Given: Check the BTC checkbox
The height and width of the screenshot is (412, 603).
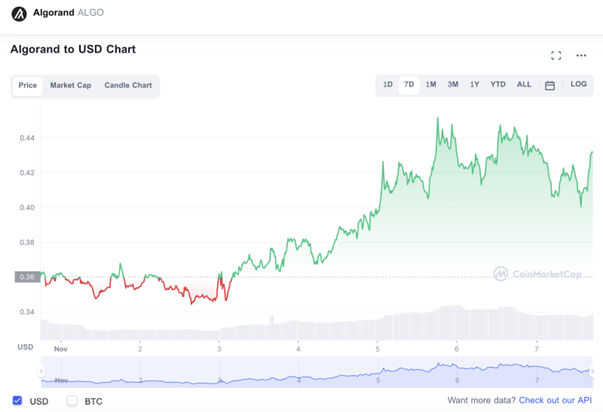Looking at the screenshot, I should [72, 400].
